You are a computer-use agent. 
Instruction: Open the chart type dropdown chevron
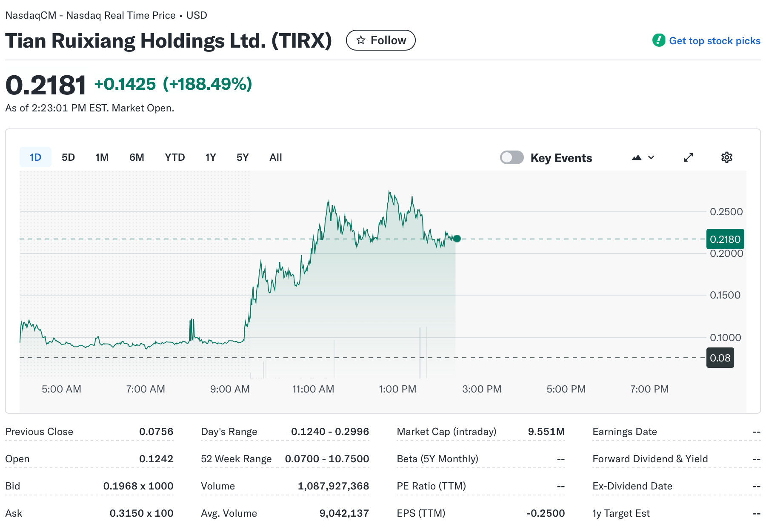pyautogui.click(x=651, y=157)
